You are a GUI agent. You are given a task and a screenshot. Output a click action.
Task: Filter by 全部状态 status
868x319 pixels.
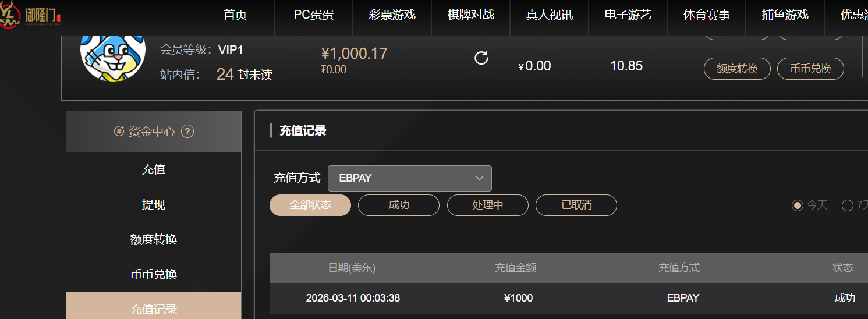pyautogui.click(x=310, y=205)
